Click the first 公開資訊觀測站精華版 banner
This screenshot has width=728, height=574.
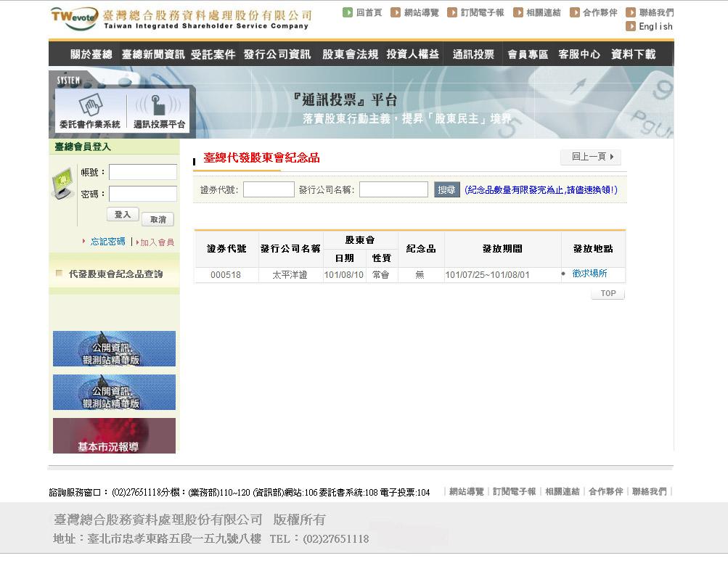114,348
